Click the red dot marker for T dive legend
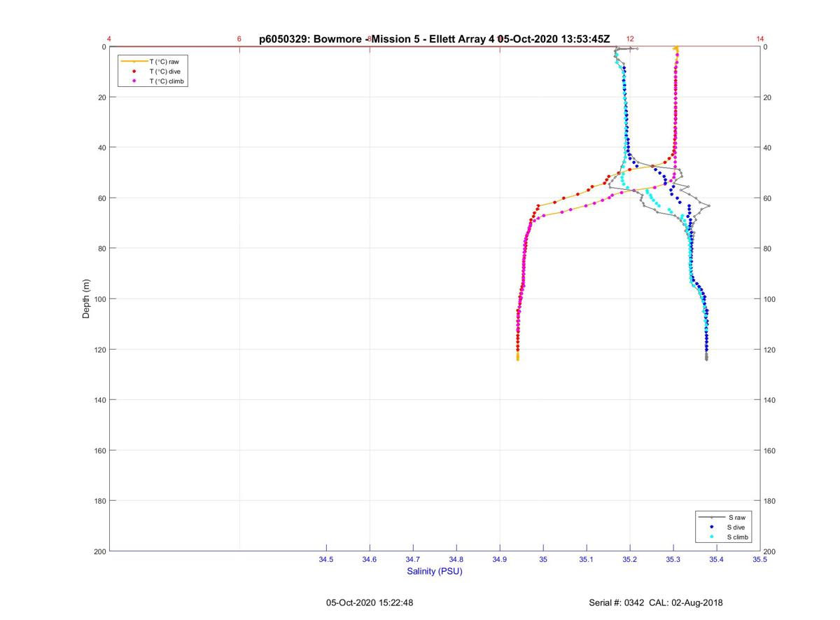The image size is (840, 620). 134,71
